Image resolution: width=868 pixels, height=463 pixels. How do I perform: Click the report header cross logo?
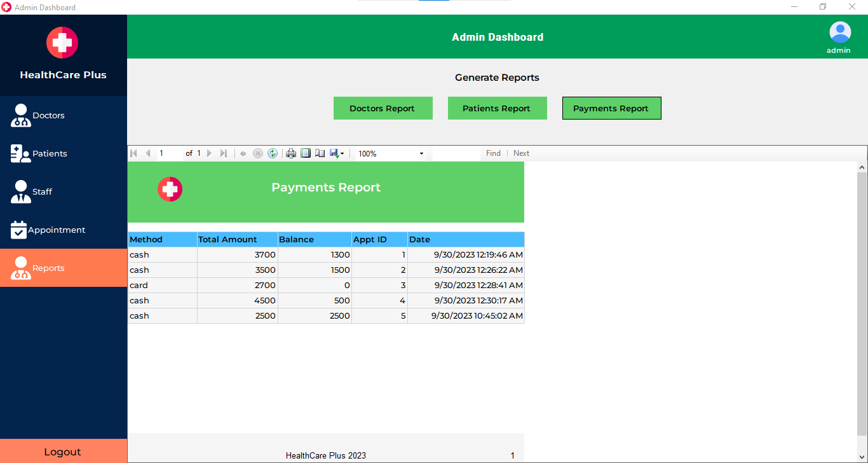click(x=170, y=189)
